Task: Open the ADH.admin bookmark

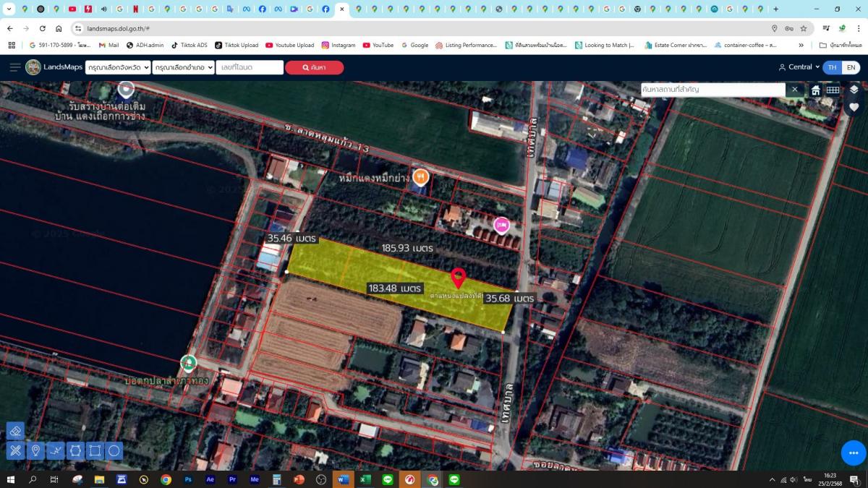Action: [x=145, y=45]
